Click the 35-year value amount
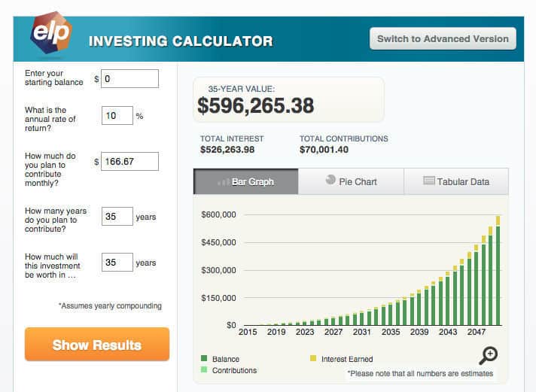Image resolution: width=536 pixels, height=392 pixels. coord(255,106)
